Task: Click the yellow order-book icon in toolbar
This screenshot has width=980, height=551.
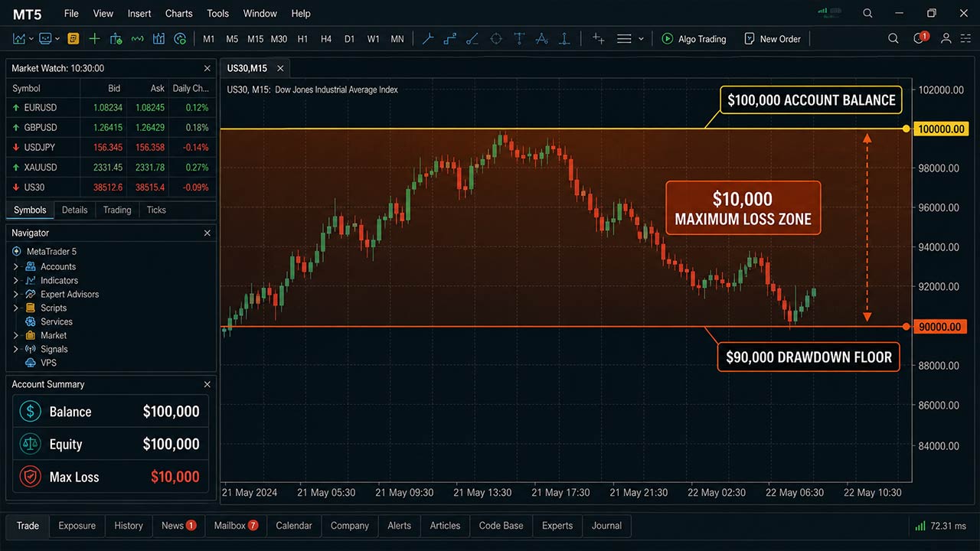Action: tap(73, 38)
